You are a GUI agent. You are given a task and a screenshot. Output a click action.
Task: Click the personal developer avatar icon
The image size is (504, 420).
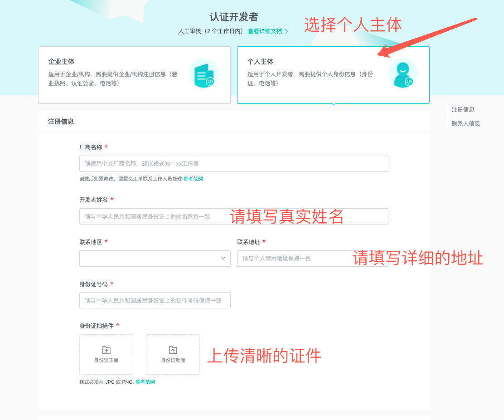403,73
